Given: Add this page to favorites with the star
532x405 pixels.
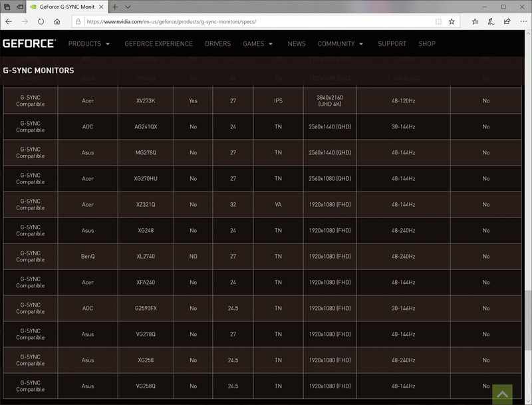Looking at the screenshot, I should [x=452, y=21].
